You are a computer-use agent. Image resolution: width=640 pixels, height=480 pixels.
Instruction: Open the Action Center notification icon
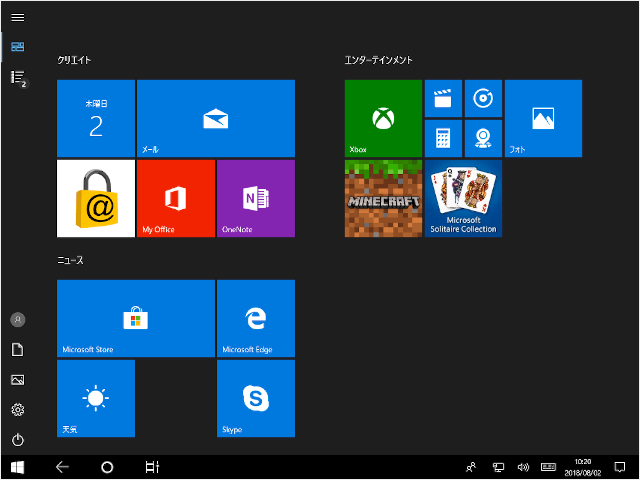pos(620,467)
